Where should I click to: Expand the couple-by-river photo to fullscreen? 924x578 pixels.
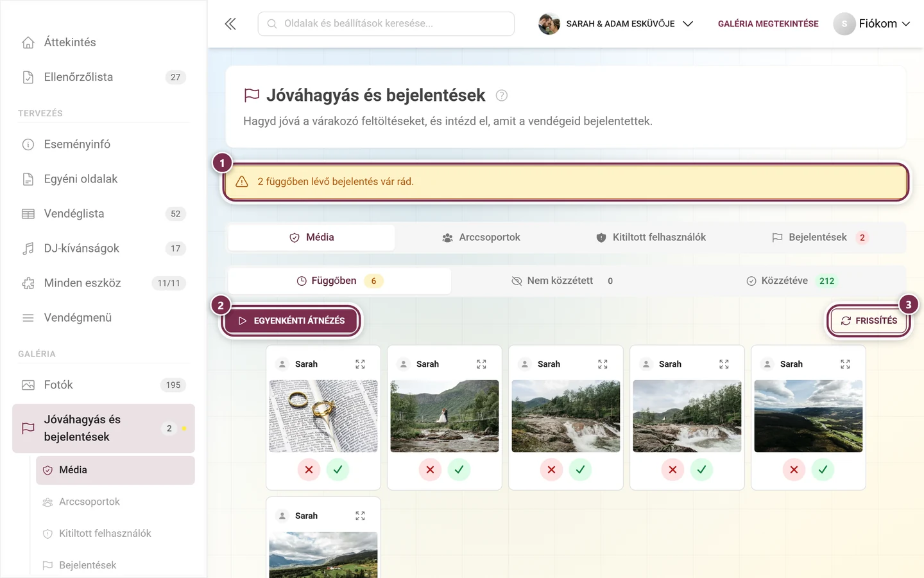click(x=481, y=364)
